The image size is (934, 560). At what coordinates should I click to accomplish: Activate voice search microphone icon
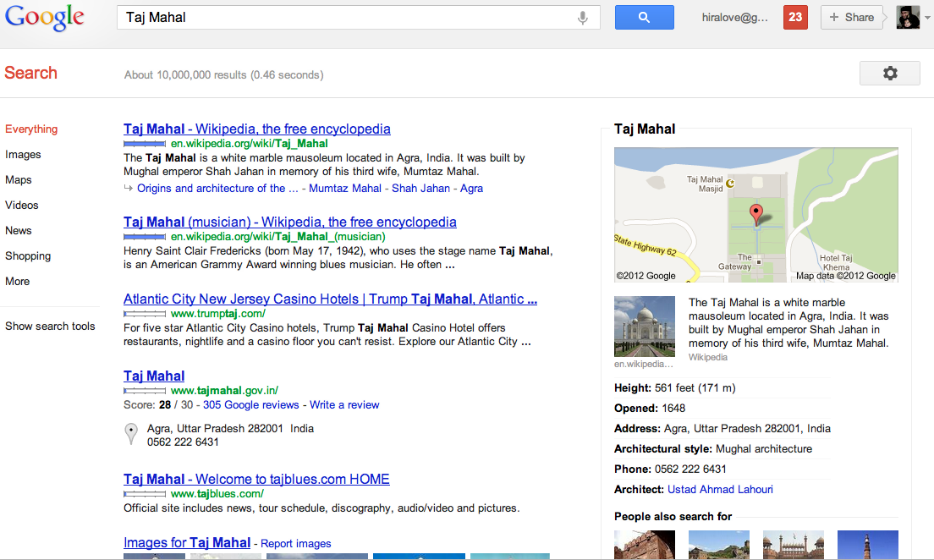583,18
